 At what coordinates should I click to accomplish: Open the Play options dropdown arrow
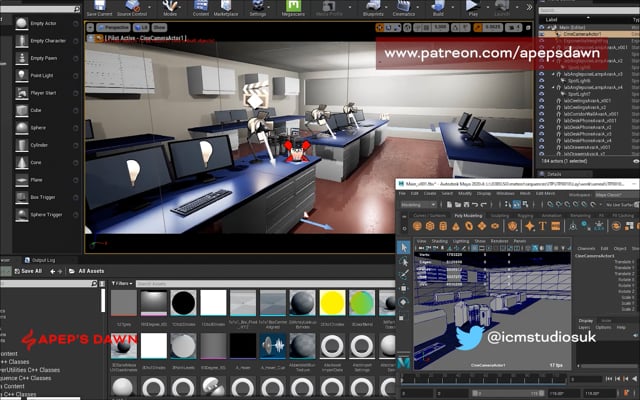click(488, 7)
